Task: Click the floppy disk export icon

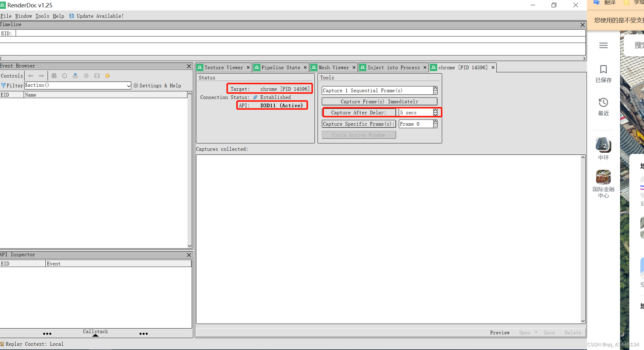Action: point(97,76)
